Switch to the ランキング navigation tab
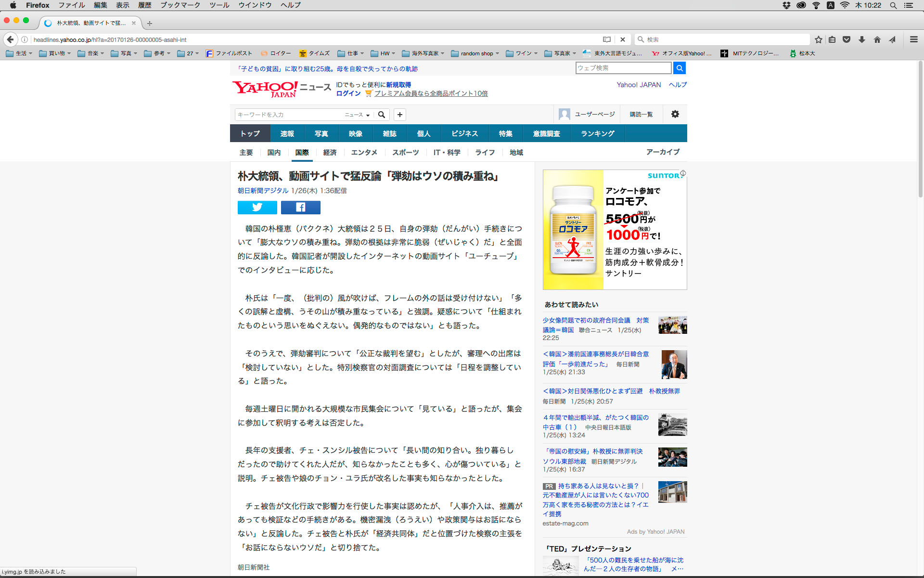This screenshot has width=924, height=578. click(597, 133)
